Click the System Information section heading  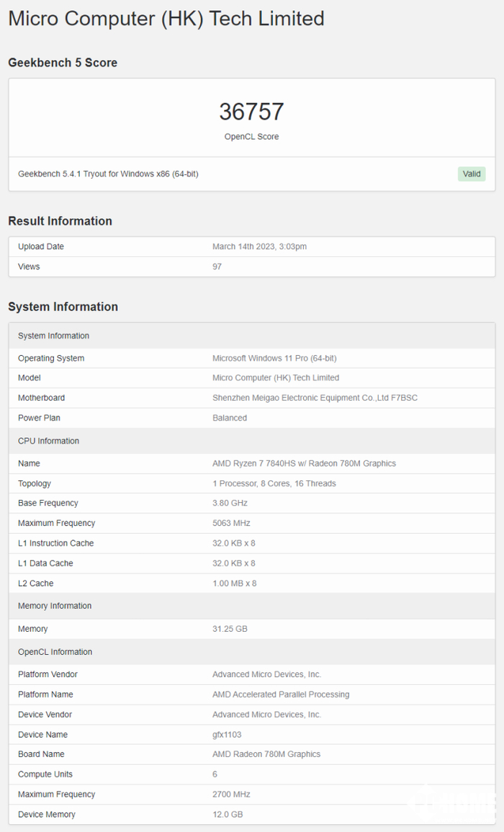click(63, 307)
